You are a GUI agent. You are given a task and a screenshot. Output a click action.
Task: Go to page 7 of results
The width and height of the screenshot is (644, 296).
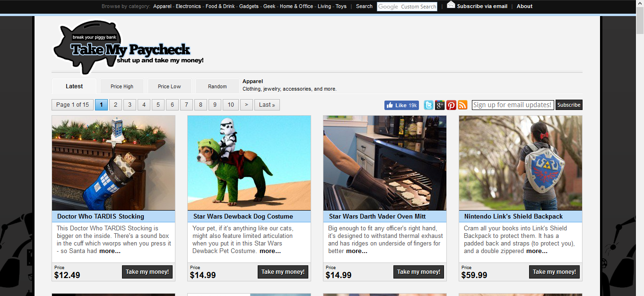point(186,105)
